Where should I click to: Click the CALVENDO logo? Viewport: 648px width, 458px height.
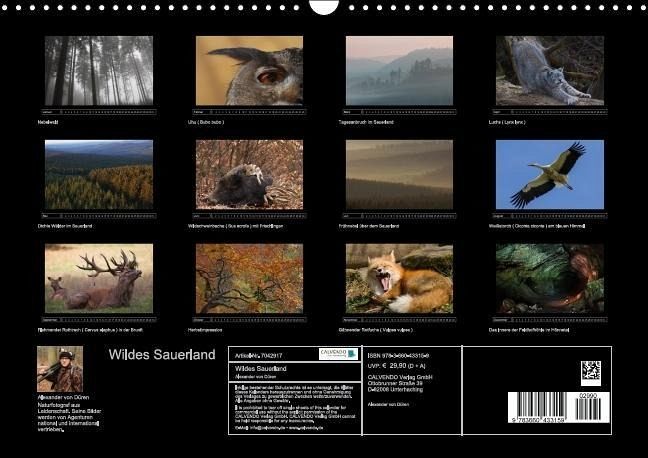coord(338,354)
